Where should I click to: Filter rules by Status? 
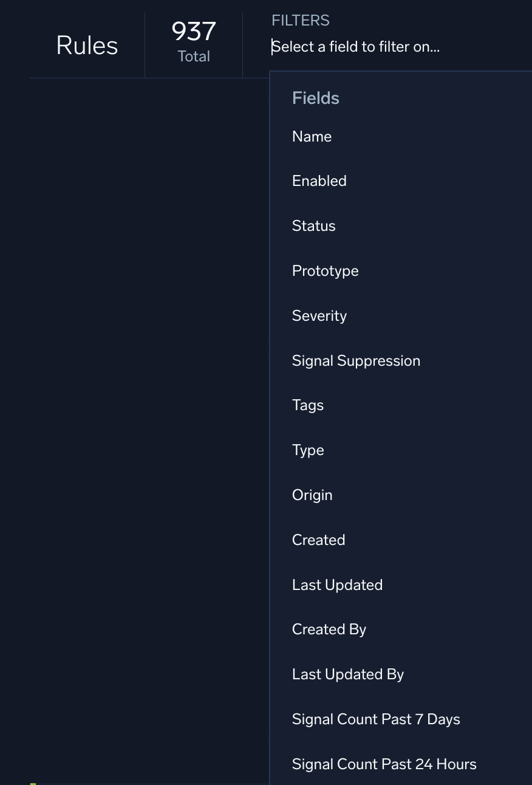click(x=313, y=226)
